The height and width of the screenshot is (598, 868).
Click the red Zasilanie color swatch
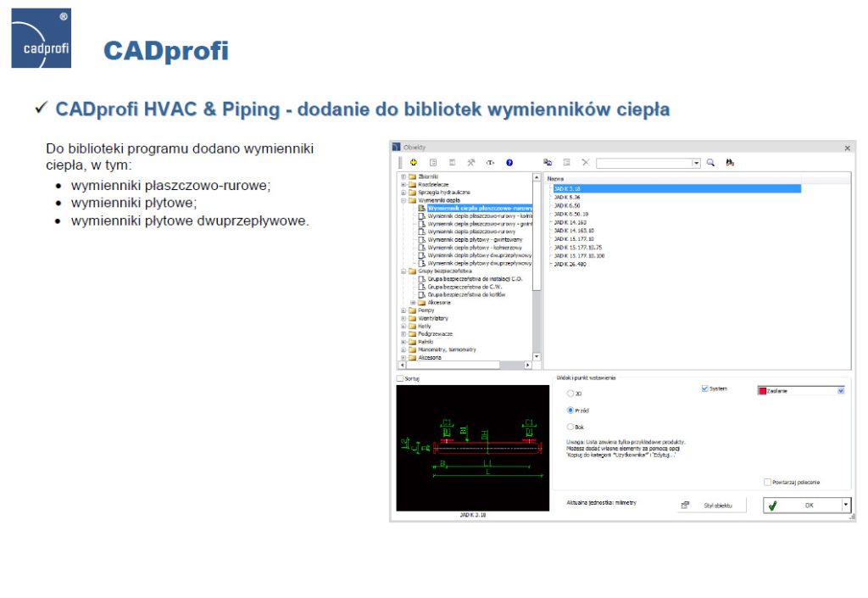[762, 389]
